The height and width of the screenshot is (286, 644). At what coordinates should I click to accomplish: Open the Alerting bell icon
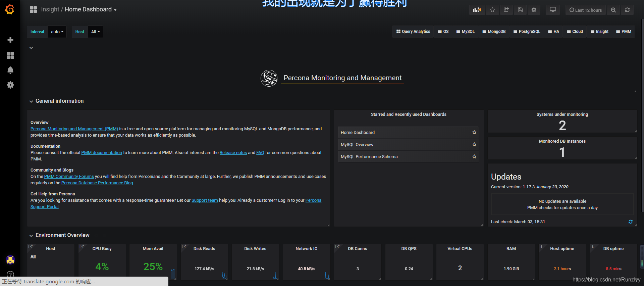(10, 70)
